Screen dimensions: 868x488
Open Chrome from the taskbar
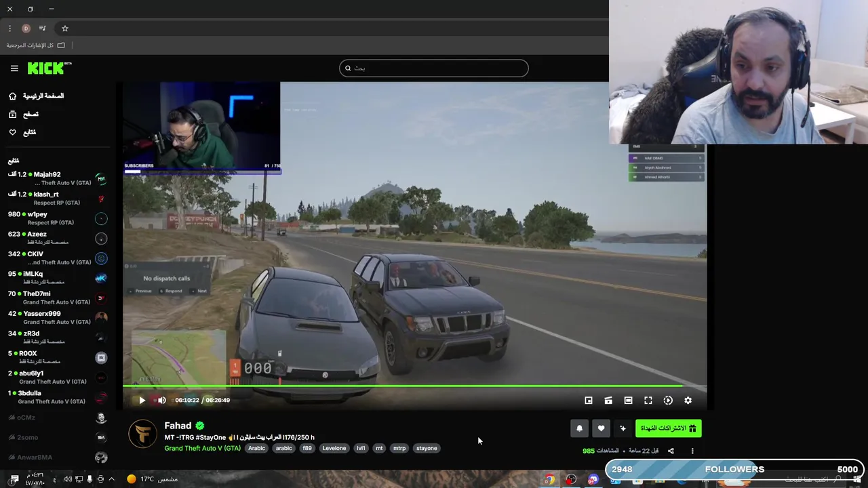coord(549,479)
